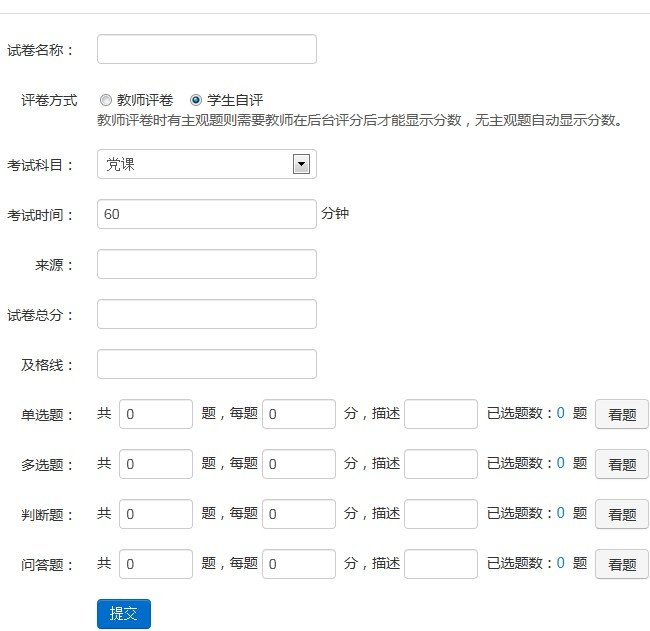Click 多选题 description field
The image size is (650, 631).
point(441,464)
